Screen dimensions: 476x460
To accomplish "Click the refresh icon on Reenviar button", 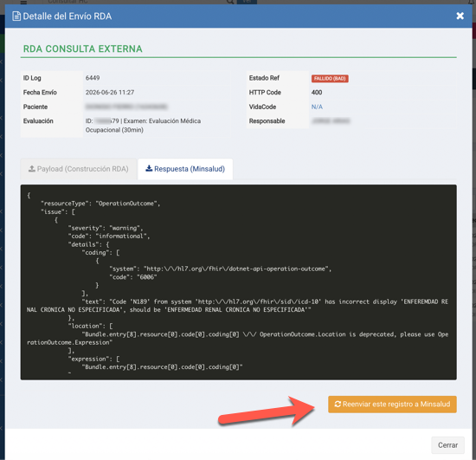I will [x=338, y=404].
